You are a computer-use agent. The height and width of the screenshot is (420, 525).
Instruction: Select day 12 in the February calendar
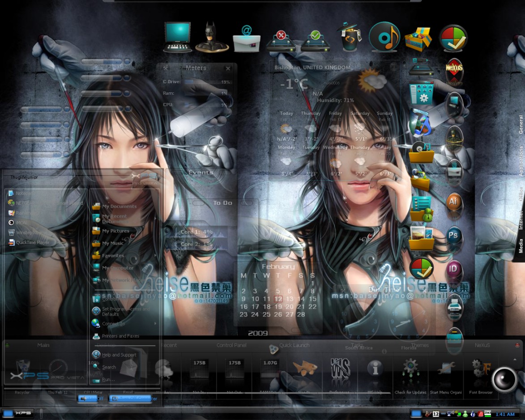278,299
